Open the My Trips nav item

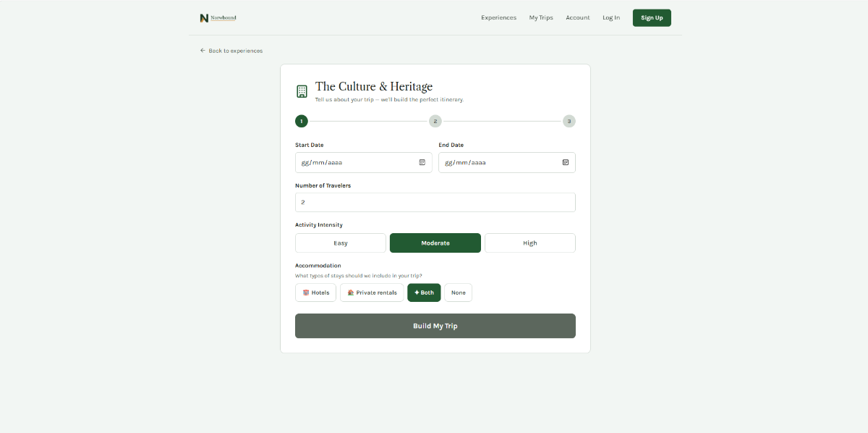pyautogui.click(x=541, y=17)
